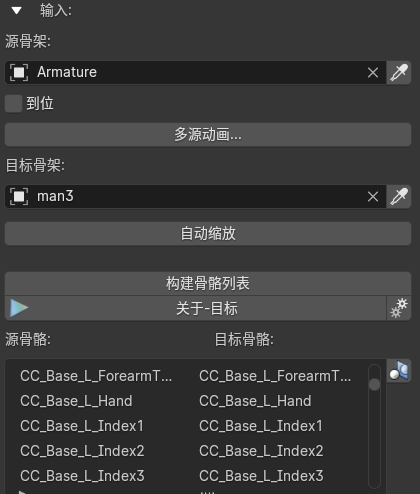The height and width of the screenshot is (494, 420).
Task: Click the bone list preset icon
Action: coord(399,371)
